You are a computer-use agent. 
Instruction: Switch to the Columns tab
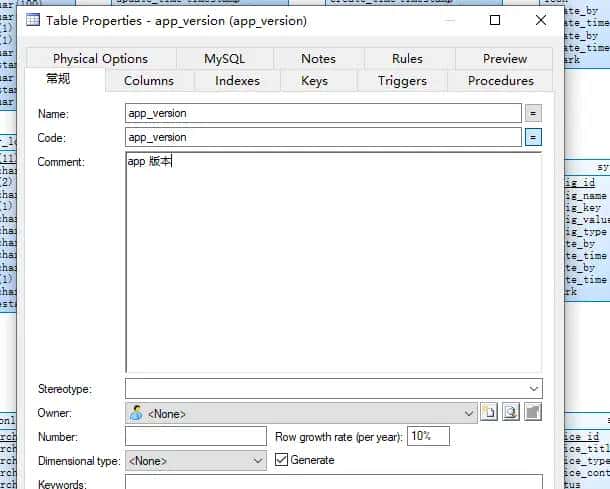149,81
